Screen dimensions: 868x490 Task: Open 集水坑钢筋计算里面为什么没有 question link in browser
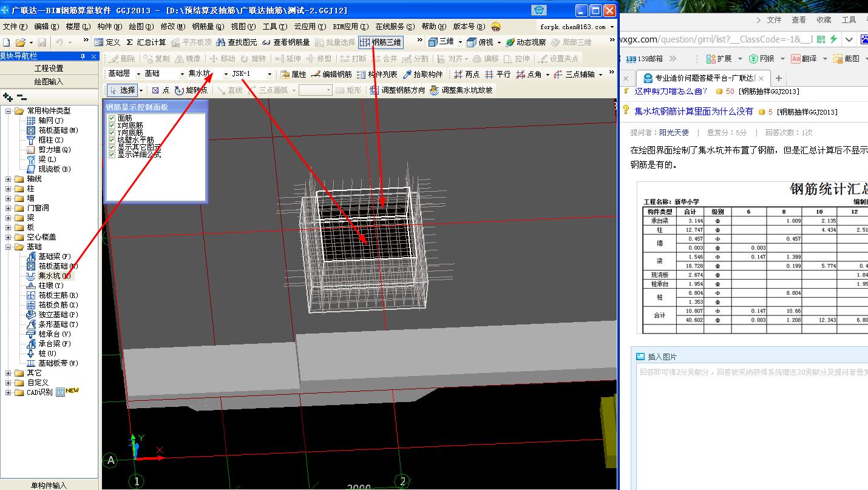[694, 111]
